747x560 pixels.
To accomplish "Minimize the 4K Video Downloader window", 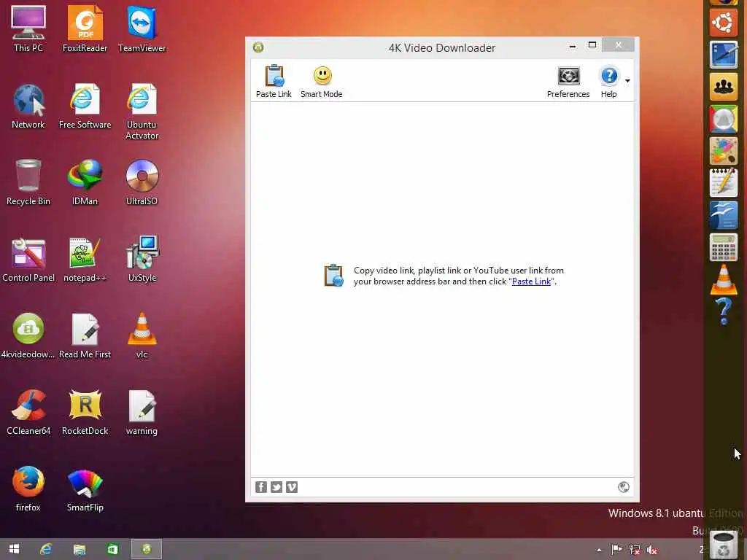I will [573, 46].
